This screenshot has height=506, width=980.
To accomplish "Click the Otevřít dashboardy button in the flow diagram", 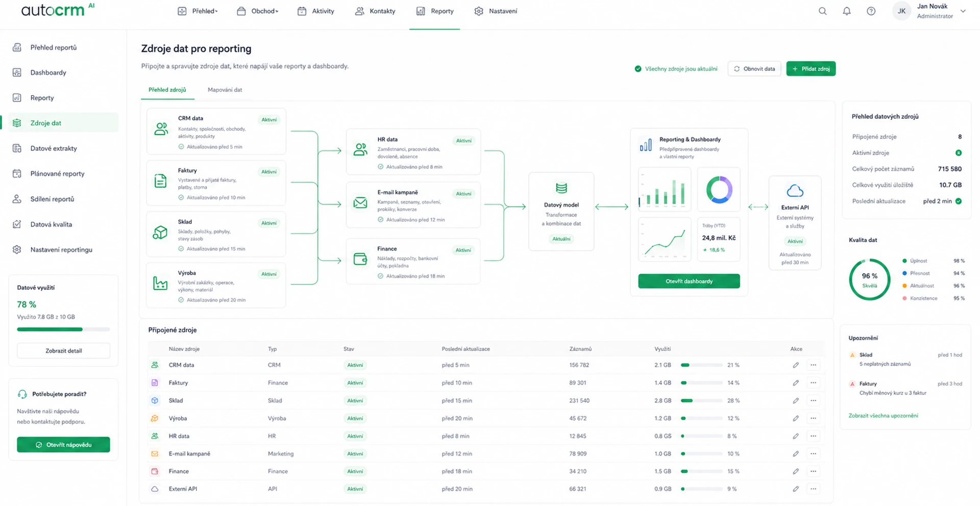I will (689, 281).
